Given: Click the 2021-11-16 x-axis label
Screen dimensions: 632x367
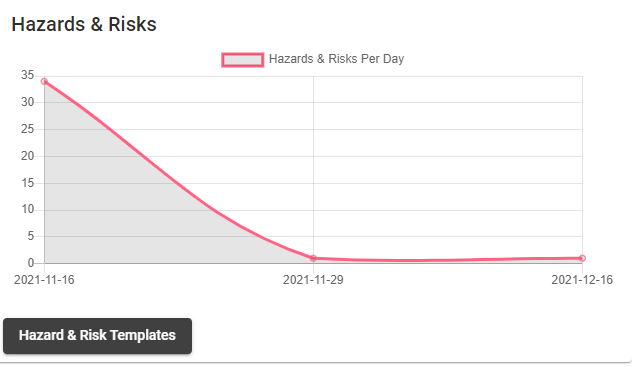Looking at the screenshot, I should point(44,280).
